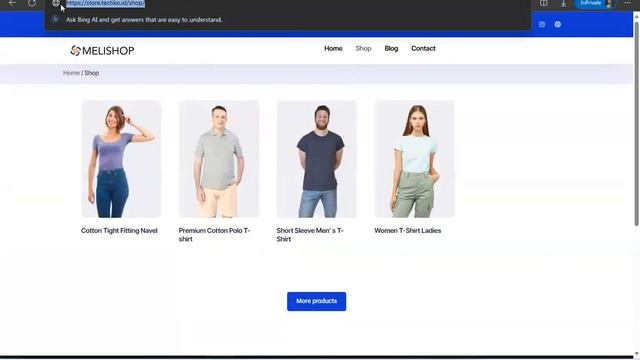640x360 pixels.
Task: Click the Cotton Tight Fitting Navel title
Action: click(x=119, y=231)
